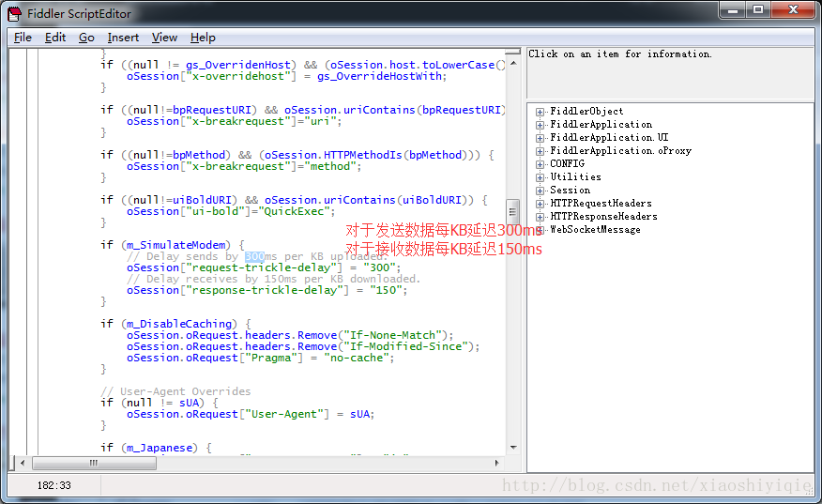The width and height of the screenshot is (822, 504).
Task: Expand the HTTPResponseHeaders tree node
Action: click(x=540, y=217)
